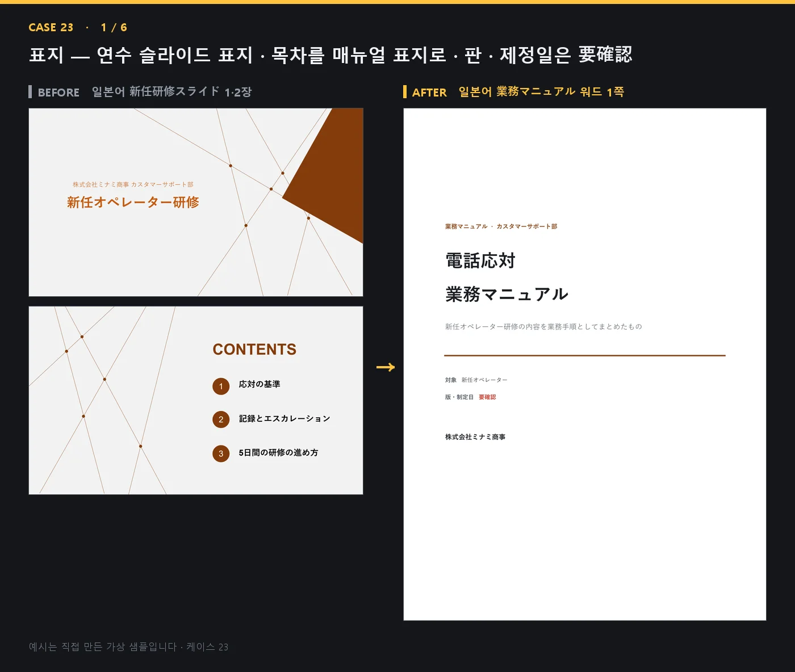Click the subtitle "新任オペレーター研修の内容を業務手順としてまとめたもの"

pyautogui.click(x=543, y=326)
